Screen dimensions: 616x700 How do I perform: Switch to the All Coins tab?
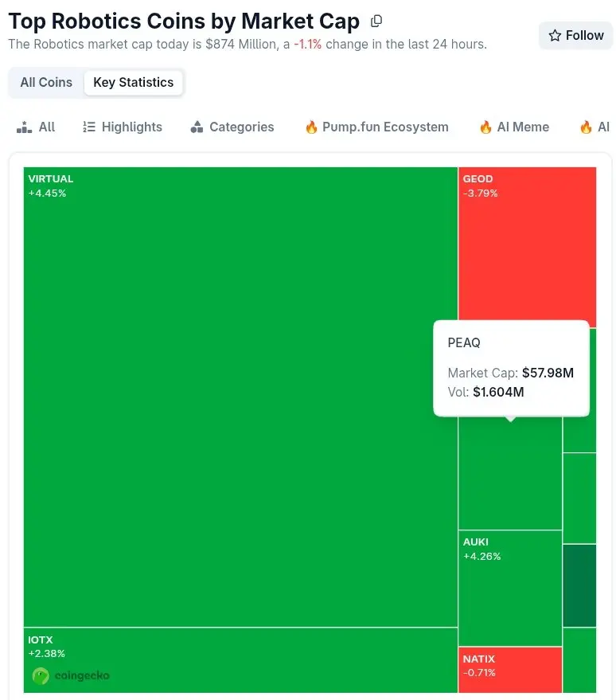point(46,83)
